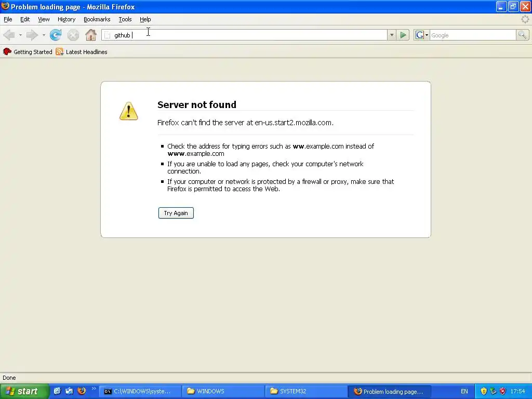Open Back history dropdown arrow

(20, 35)
